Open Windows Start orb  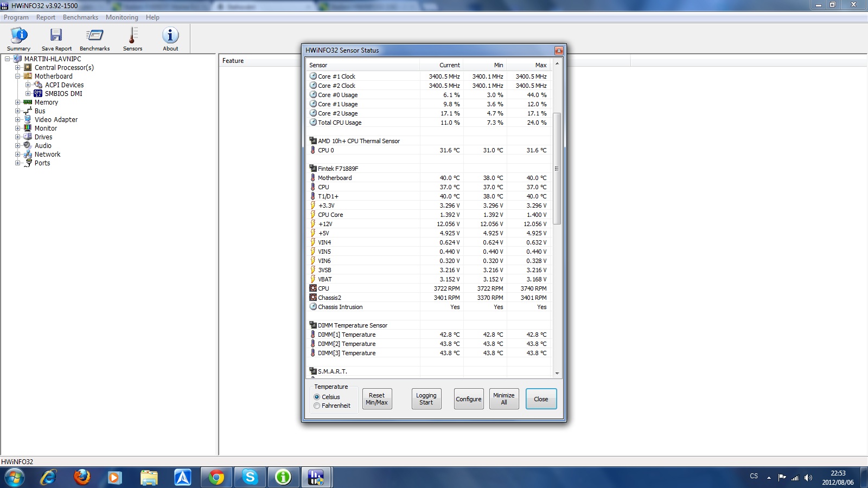coord(15,477)
